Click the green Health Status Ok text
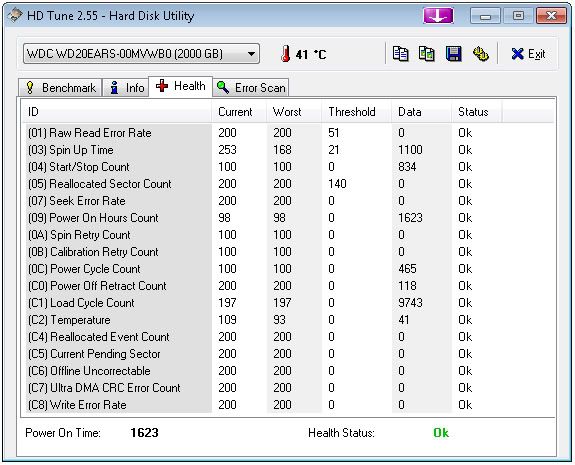The width and height of the screenshot is (575, 465). tap(441, 433)
